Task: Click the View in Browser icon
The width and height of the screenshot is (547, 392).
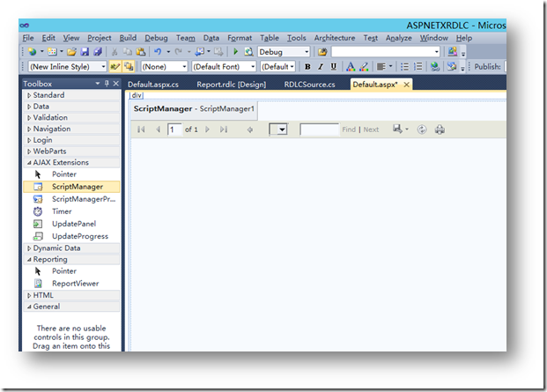Action: [248, 52]
